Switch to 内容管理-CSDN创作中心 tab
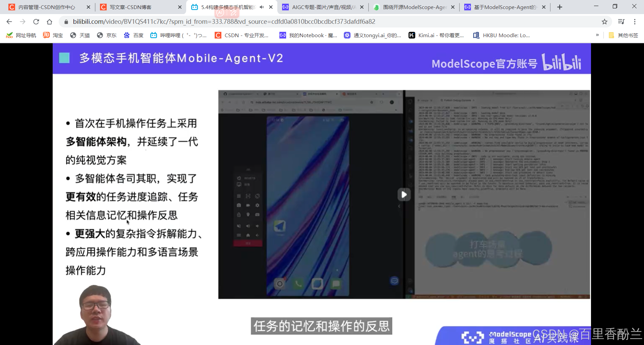The image size is (644, 345). pyautogui.click(x=47, y=7)
